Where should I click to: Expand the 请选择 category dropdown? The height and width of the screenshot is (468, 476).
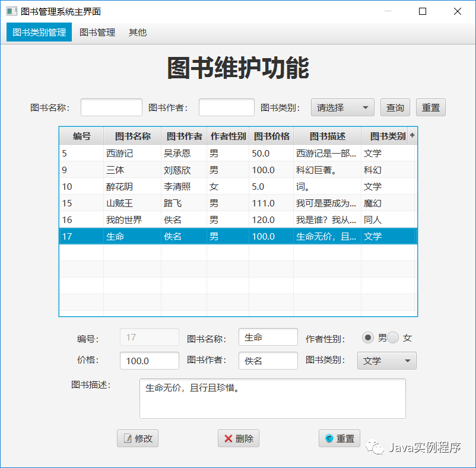342,107
